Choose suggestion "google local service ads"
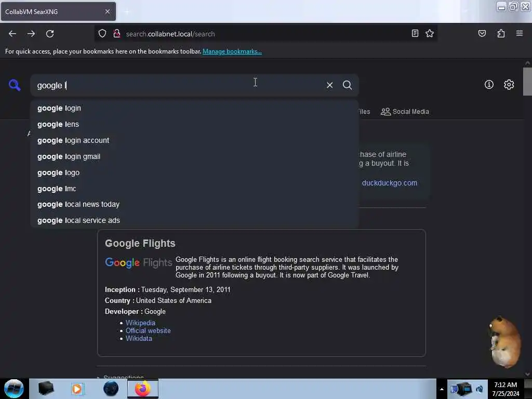The image size is (532, 399). 194,220
